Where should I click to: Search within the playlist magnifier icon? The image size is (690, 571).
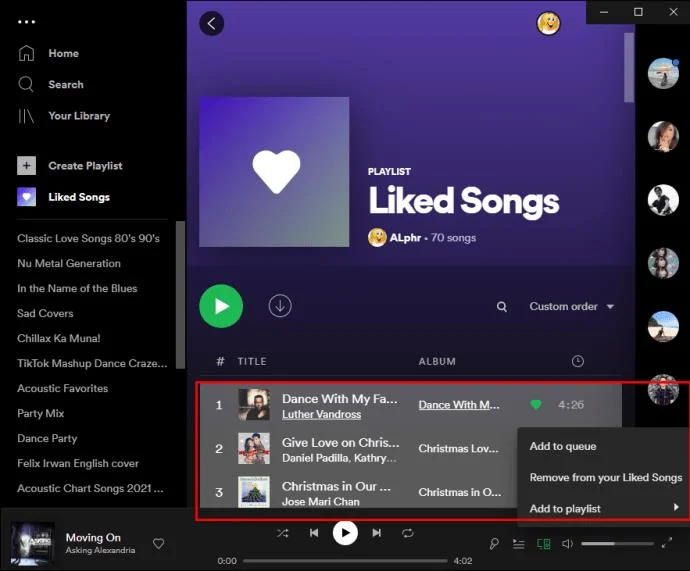(x=502, y=307)
